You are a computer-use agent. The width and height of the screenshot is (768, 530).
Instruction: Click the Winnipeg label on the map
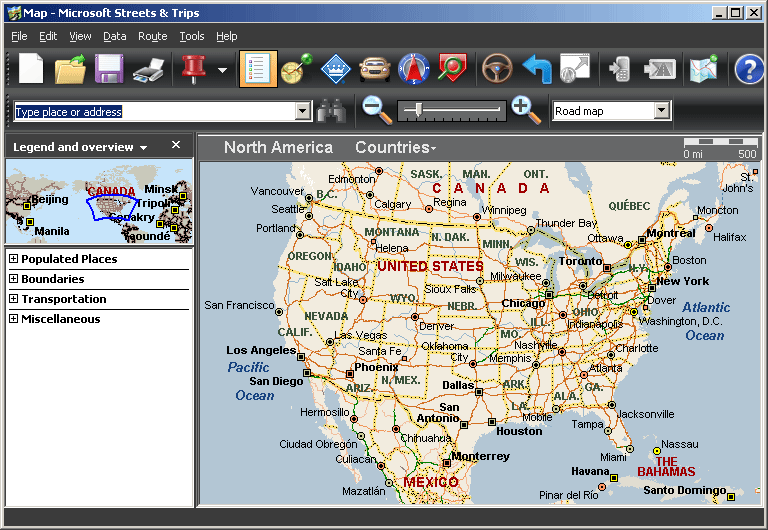click(504, 210)
